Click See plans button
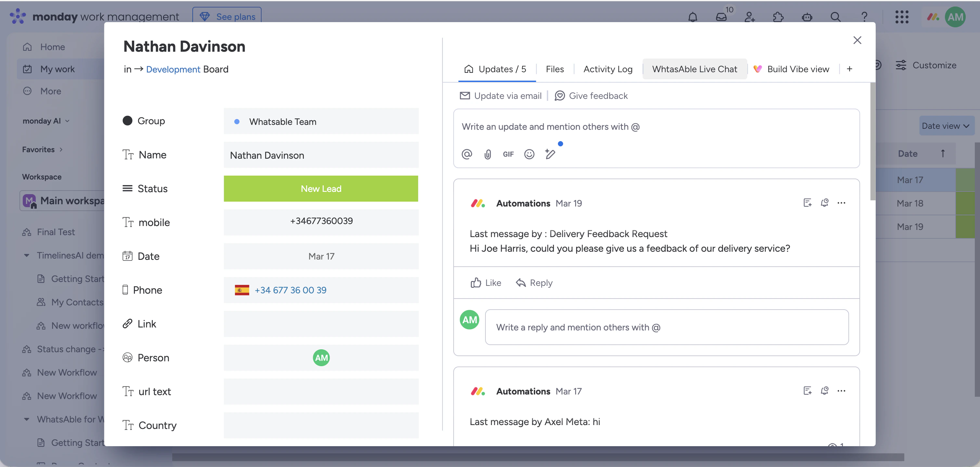Viewport: 980px width, 467px height. 227,16
